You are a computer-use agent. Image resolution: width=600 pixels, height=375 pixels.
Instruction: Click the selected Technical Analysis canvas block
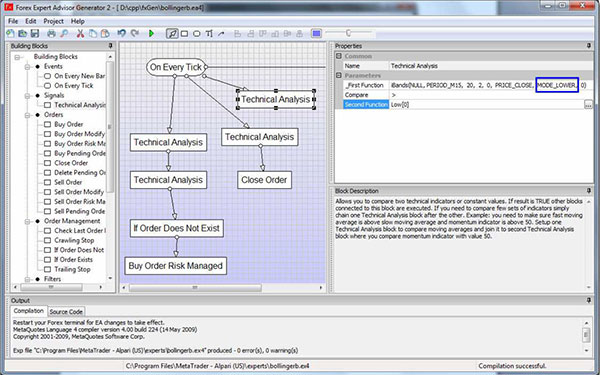(276, 99)
